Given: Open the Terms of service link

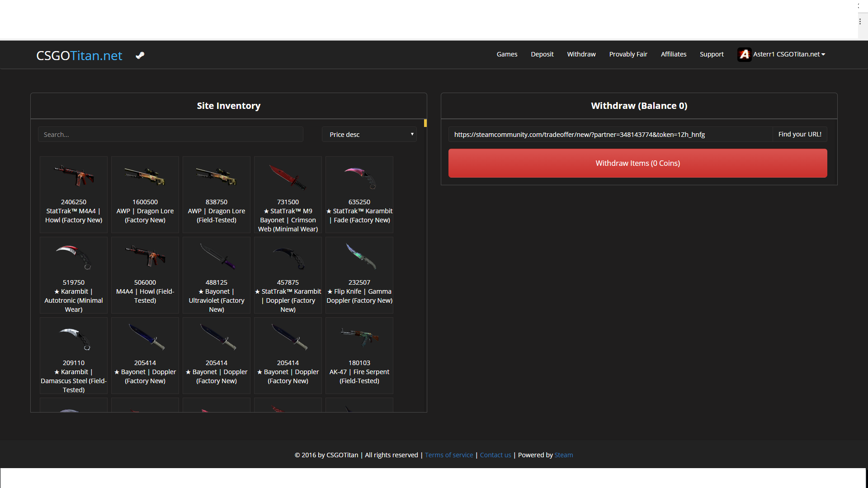Looking at the screenshot, I should coord(448,455).
